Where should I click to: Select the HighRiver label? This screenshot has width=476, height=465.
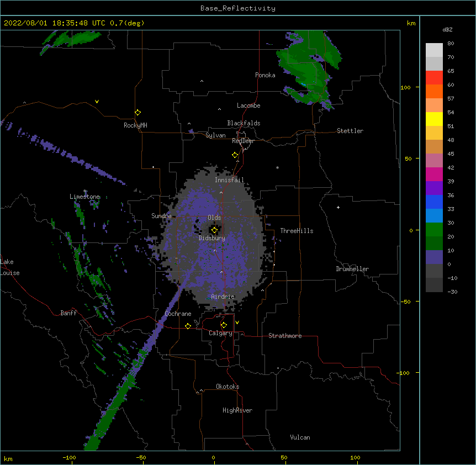pos(237,410)
